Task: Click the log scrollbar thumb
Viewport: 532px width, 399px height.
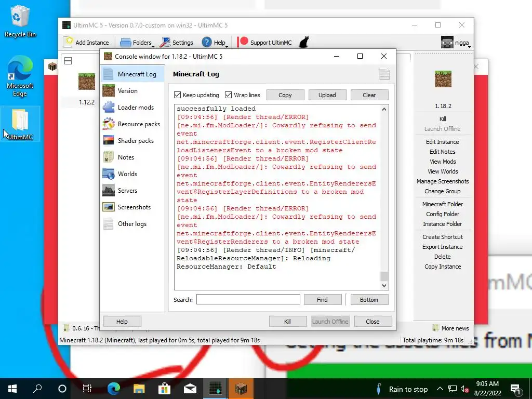Action: click(384, 276)
